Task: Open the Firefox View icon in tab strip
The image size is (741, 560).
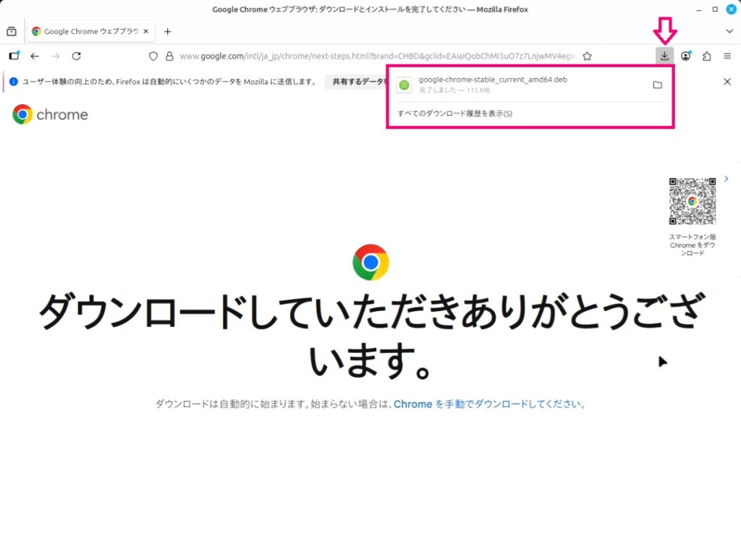Action: pos(12,31)
